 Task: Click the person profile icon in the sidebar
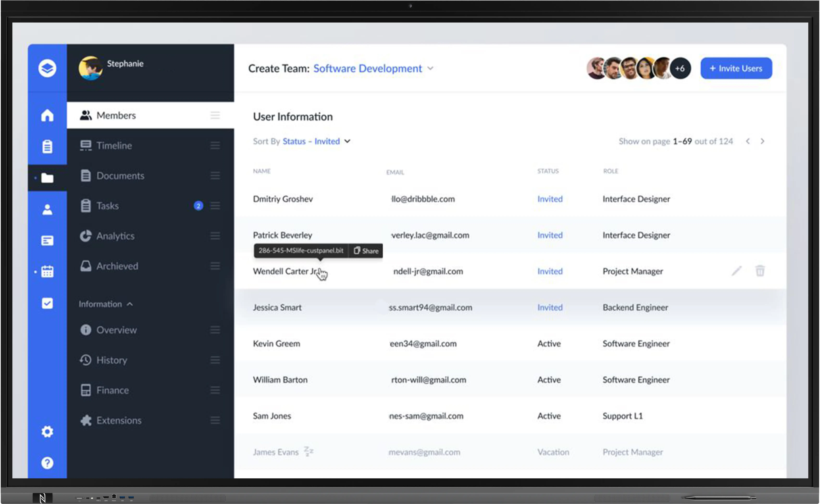tap(47, 209)
